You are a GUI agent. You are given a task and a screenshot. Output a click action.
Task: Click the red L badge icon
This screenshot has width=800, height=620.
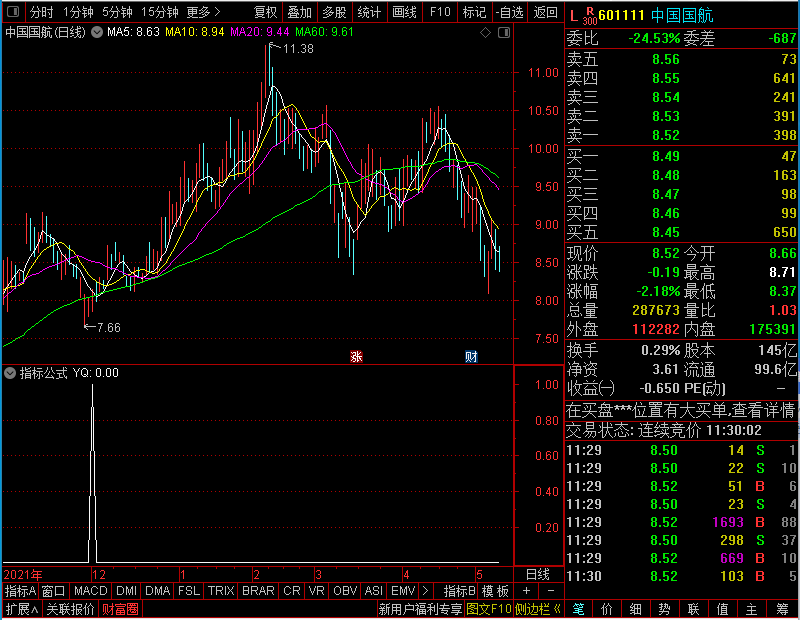[573, 16]
